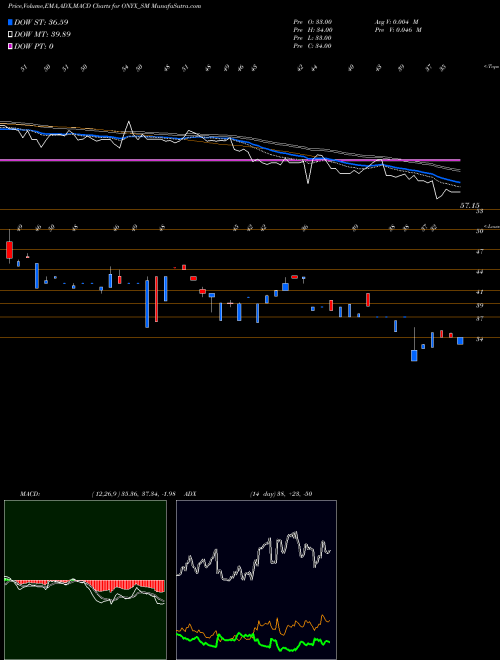This screenshot has width=500, height=660.
Task: Click the white DOW MT legend swatch
Action: (10, 34)
